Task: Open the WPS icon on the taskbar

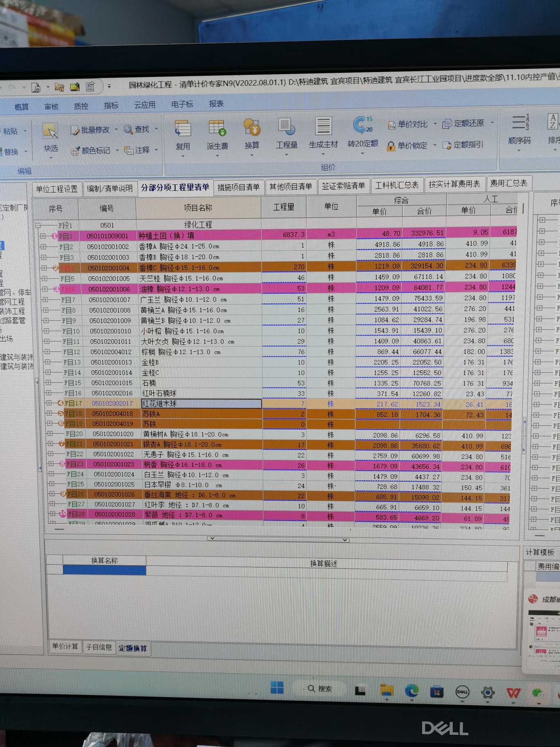Action: (x=513, y=693)
